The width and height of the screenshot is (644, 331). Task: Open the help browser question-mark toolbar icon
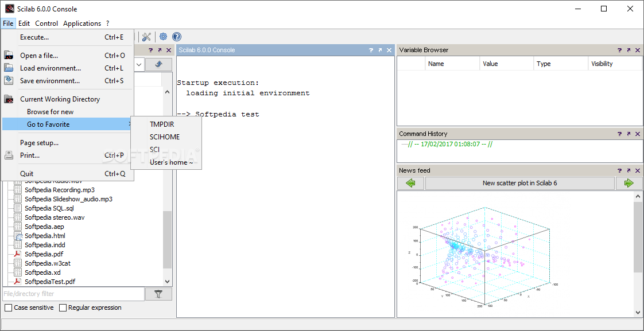point(177,37)
